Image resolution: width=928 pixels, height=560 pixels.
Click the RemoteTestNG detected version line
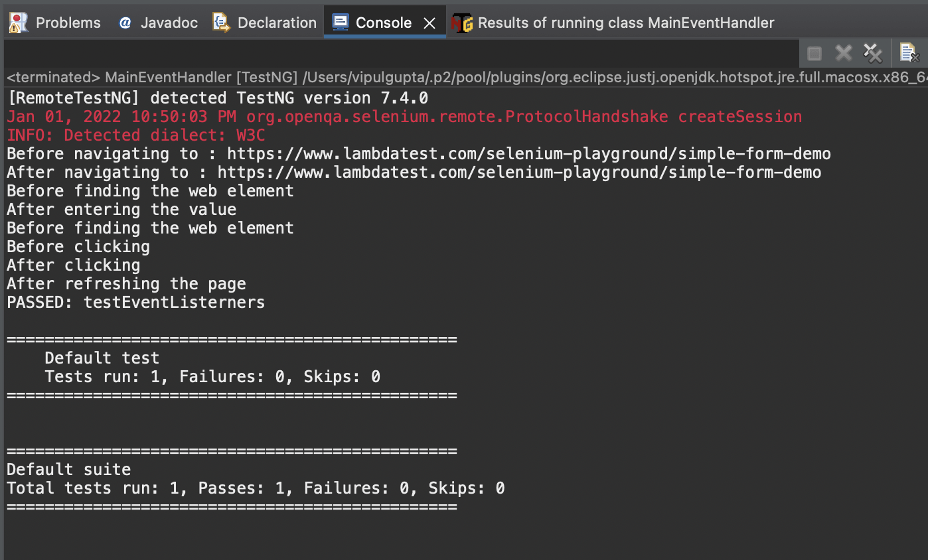(217, 98)
